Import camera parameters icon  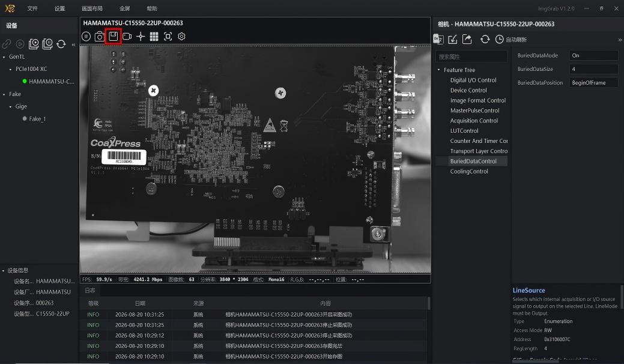(452, 39)
